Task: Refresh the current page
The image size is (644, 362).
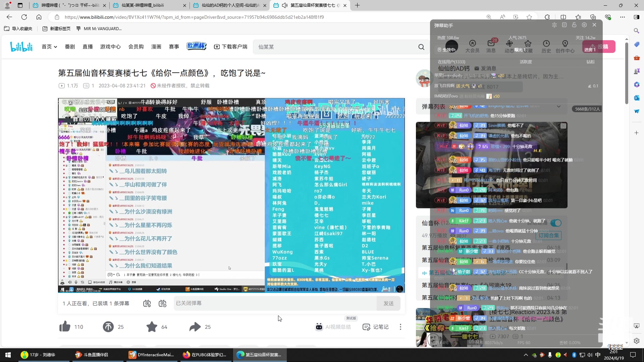Action: (x=24, y=17)
